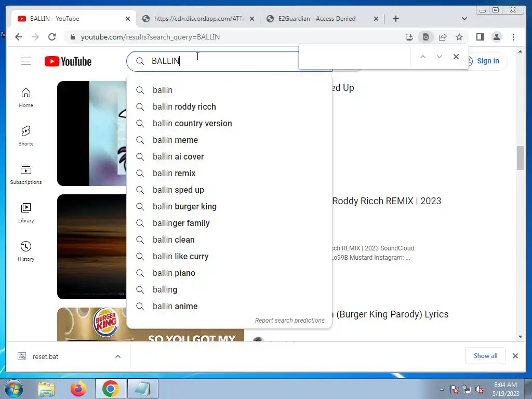The height and width of the screenshot is (399, 532).
Task: Close the find bar
Action: pyautogui.click(x=456, y=57)
